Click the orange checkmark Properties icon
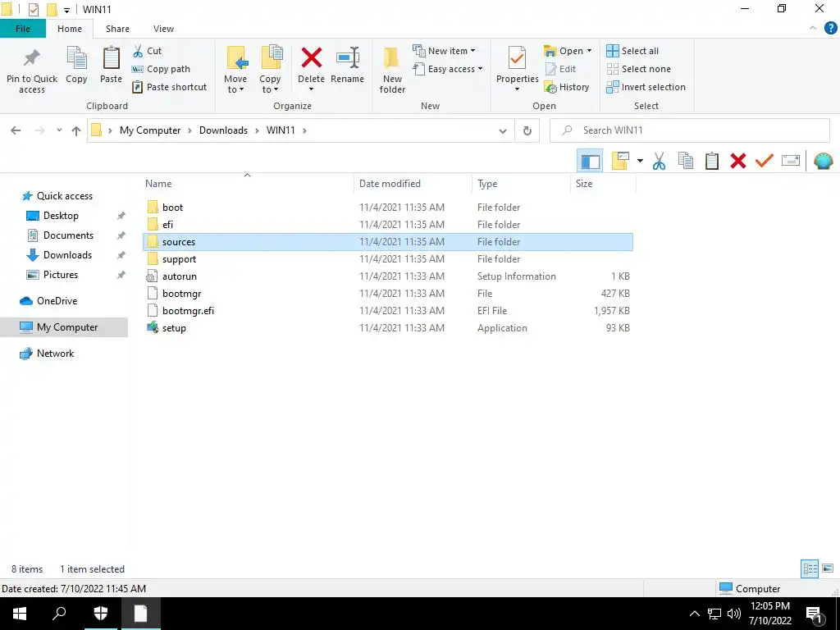 (x=764, y=161)
